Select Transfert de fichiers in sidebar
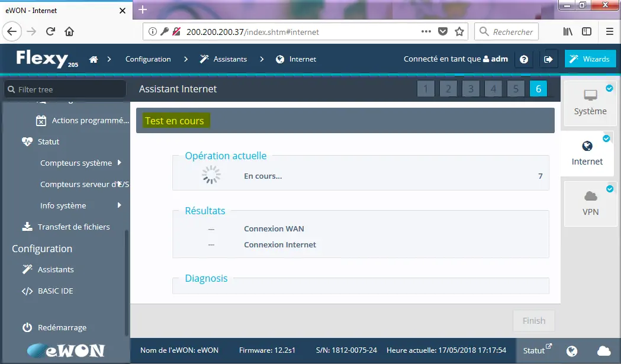 click(x=73, y=227)
